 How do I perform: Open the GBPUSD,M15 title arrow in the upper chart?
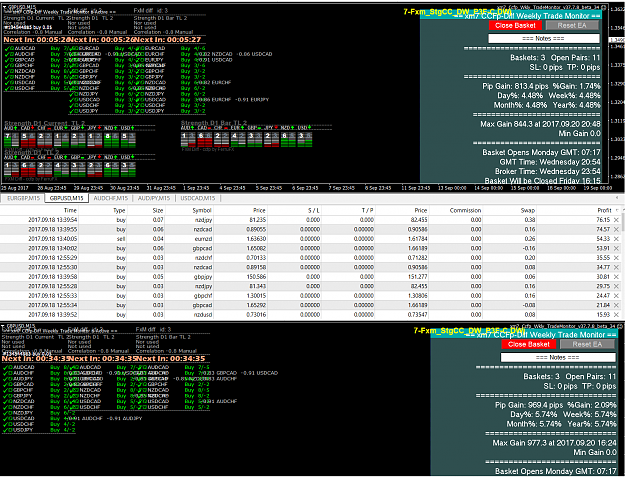(4, 7)
